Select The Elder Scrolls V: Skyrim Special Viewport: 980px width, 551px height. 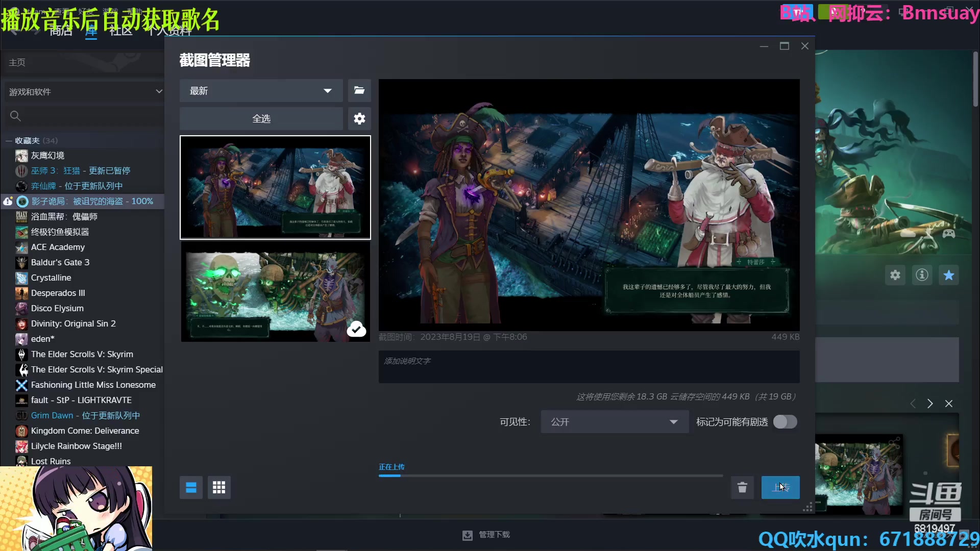pyautogui.click(x=96, y=369)
